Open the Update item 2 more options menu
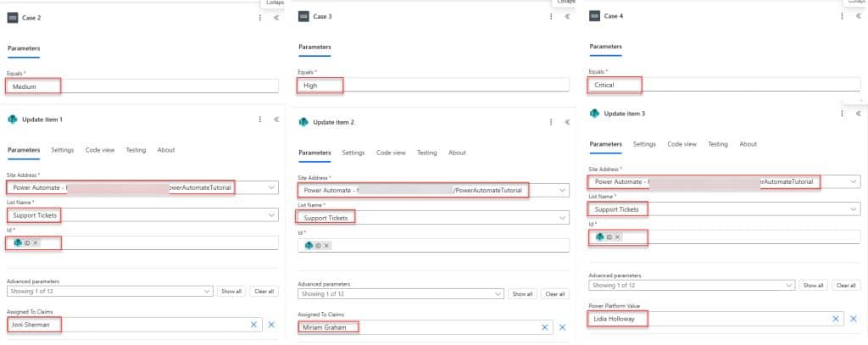The height and width of the screenshot is (345, 868). click(x=551, y=122)
